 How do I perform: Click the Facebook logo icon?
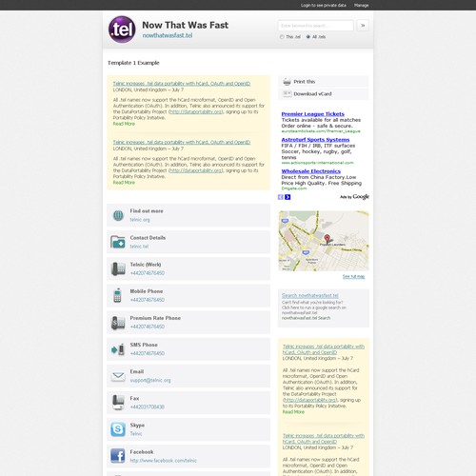coord(118,456)
